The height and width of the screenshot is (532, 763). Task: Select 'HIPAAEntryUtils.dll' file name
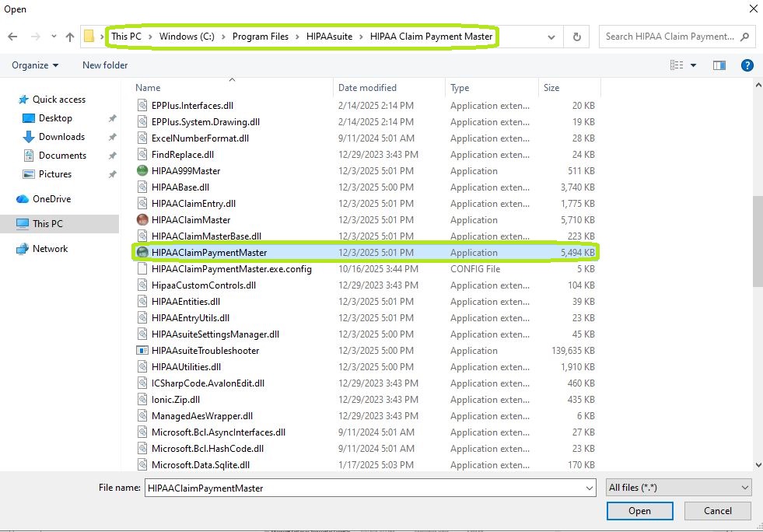[191, 318]
